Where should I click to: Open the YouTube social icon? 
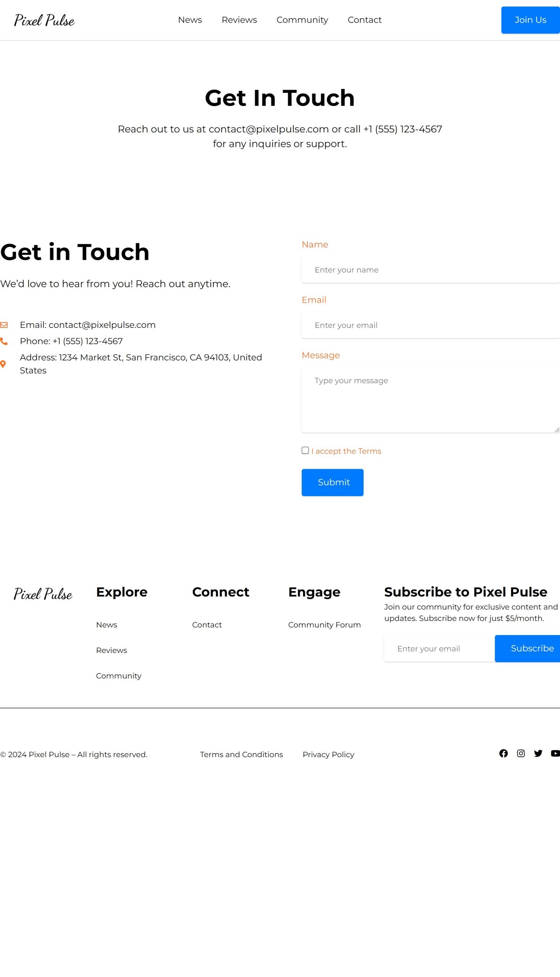(555, 753)
